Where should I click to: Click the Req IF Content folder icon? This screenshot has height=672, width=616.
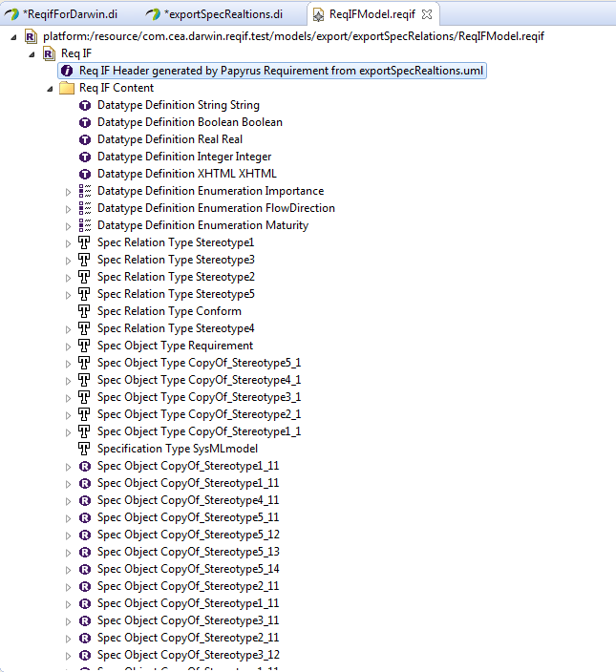point(67,88)
